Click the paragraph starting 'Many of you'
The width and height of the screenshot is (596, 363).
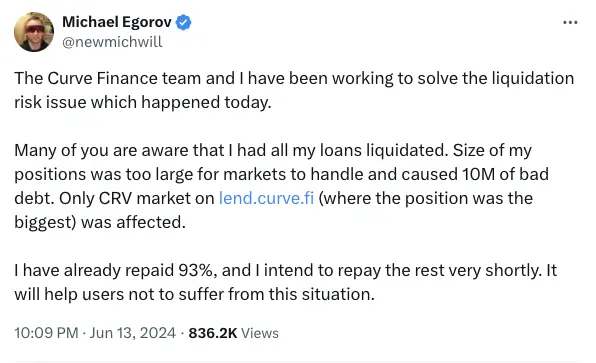pyautogui.click(x=282, y=186)
